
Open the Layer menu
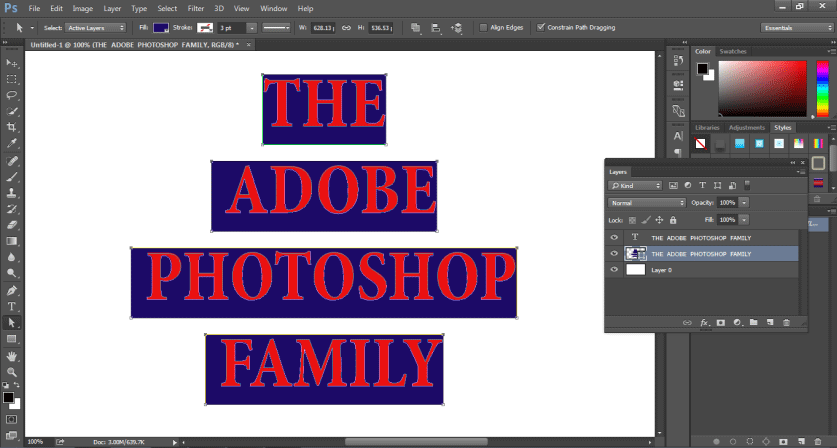112,9
